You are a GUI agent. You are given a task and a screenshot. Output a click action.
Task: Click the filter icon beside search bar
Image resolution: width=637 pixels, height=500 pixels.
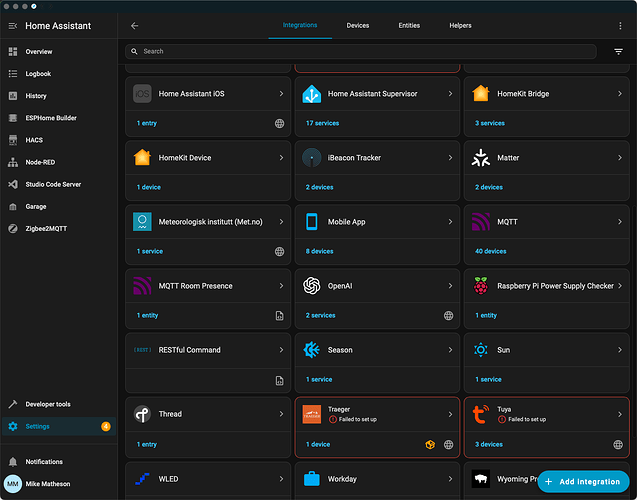618,52
